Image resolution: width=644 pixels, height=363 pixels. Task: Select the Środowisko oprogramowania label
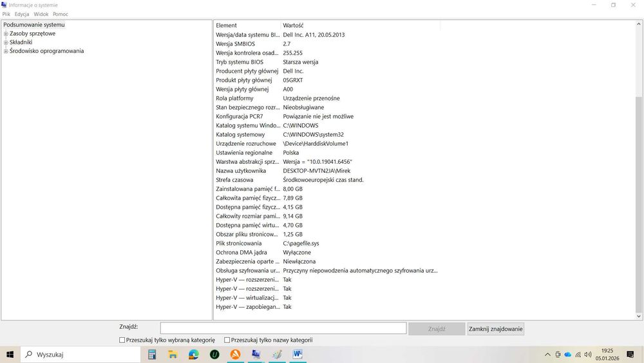[x=47, y=51]
